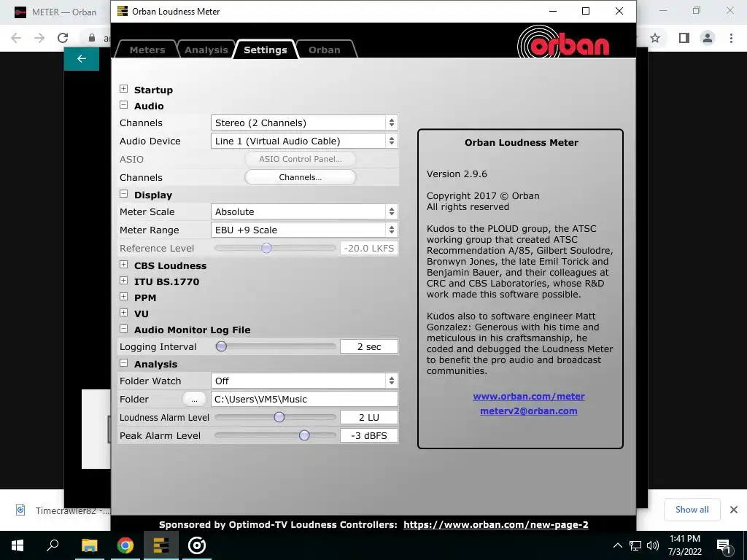This screenshot has height=560, width=747.
Task: Open the Orban tab
Action: 325,50
